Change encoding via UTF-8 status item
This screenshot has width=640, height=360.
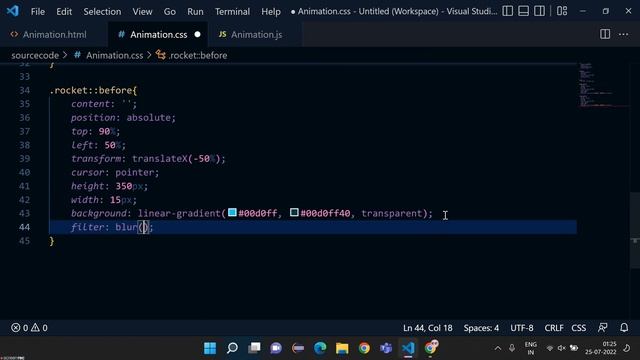pos(522,328)
